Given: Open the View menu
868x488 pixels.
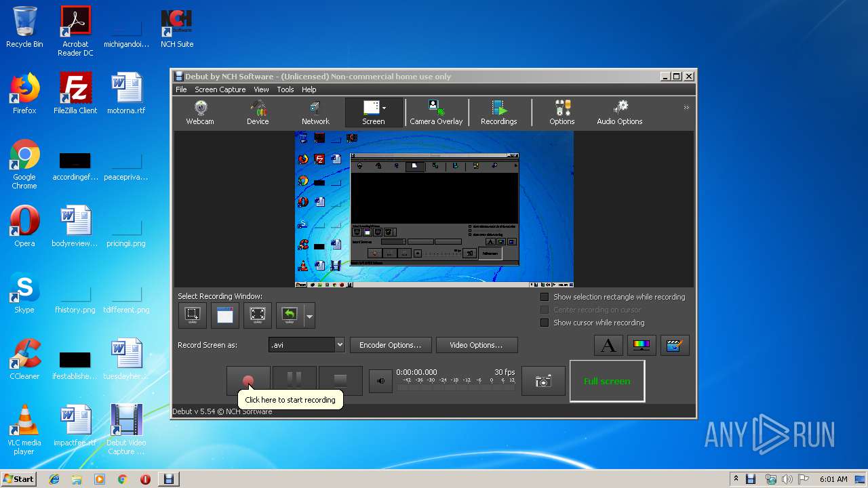Looking at the screenshot, I should pyautogui.click(x=261, y=89).
